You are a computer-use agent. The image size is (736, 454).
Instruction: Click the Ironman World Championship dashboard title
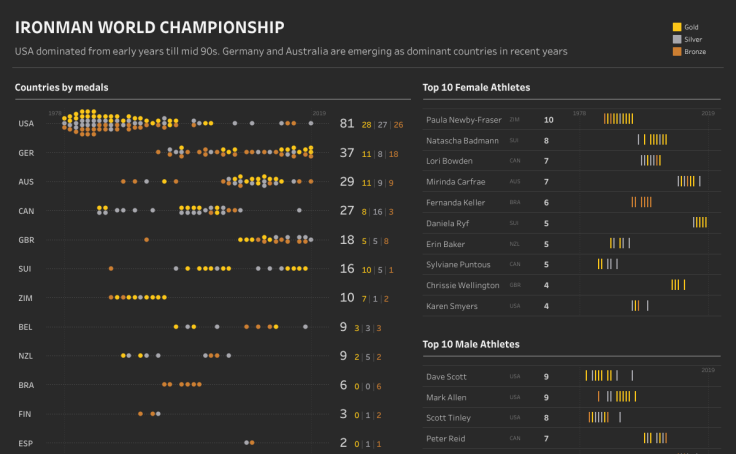click(149, 28)
